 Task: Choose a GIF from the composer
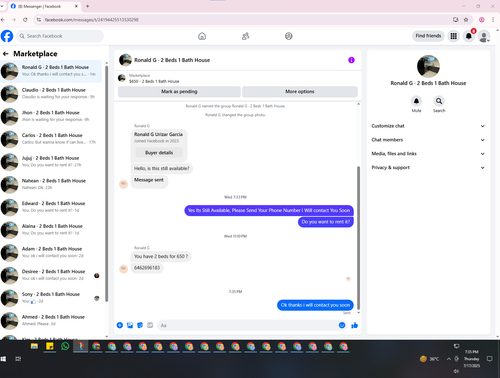tap(150, 325)
